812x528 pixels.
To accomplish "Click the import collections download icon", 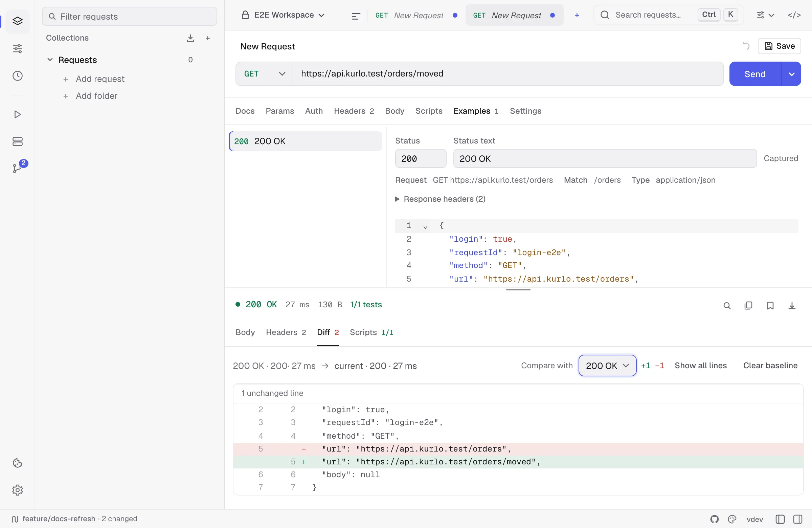I will pos(190,38).
